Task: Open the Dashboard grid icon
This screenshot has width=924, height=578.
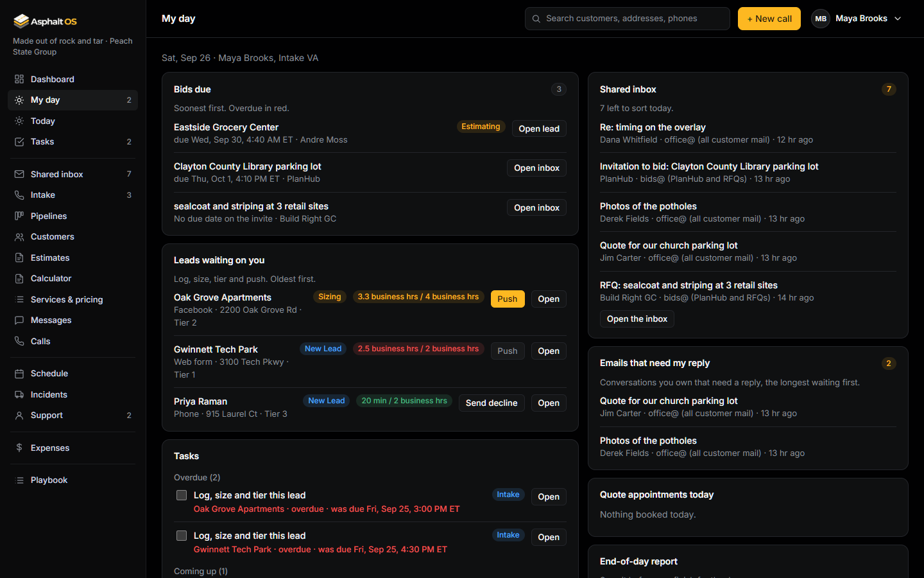Action: pos(19,79)
